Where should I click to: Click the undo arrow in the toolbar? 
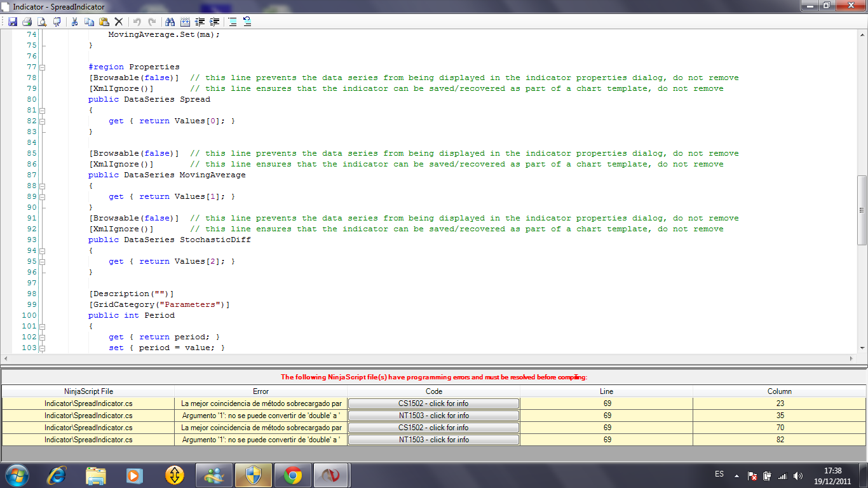coord(137,22)
